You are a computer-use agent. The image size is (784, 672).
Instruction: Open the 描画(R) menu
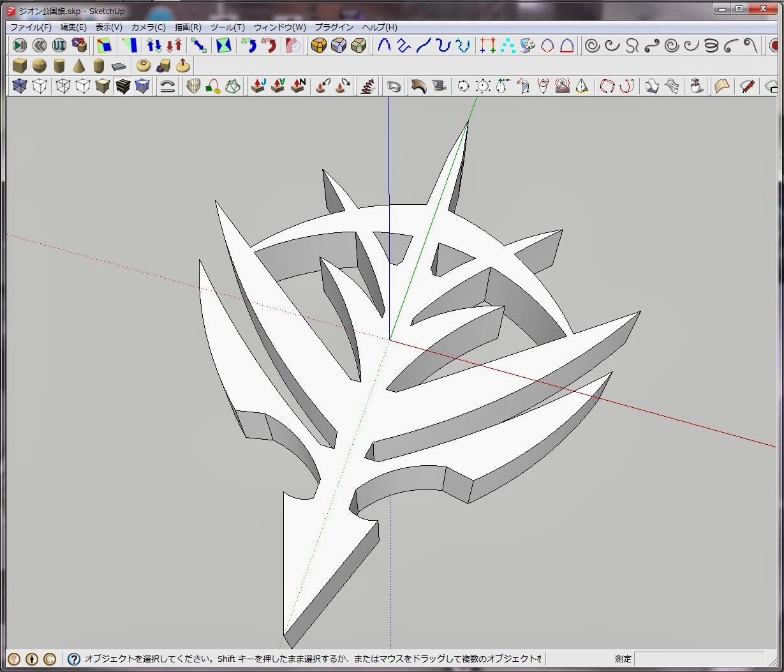(188, 27)
